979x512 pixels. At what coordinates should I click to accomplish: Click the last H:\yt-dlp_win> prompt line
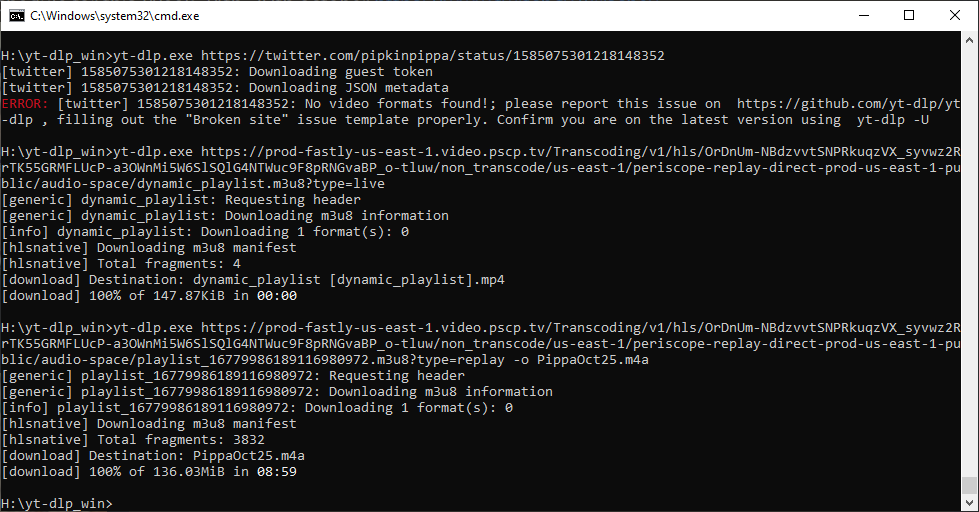point(57,503)
